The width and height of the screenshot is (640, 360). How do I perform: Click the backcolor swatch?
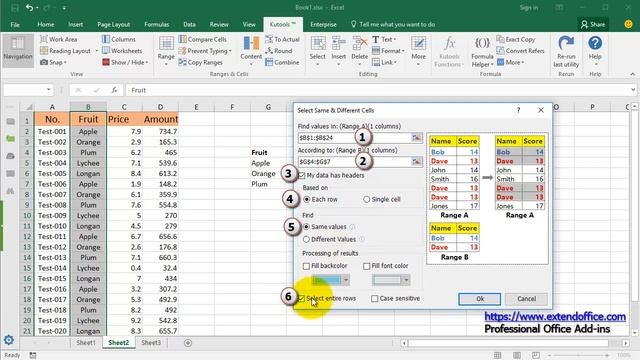coord(327,280)
